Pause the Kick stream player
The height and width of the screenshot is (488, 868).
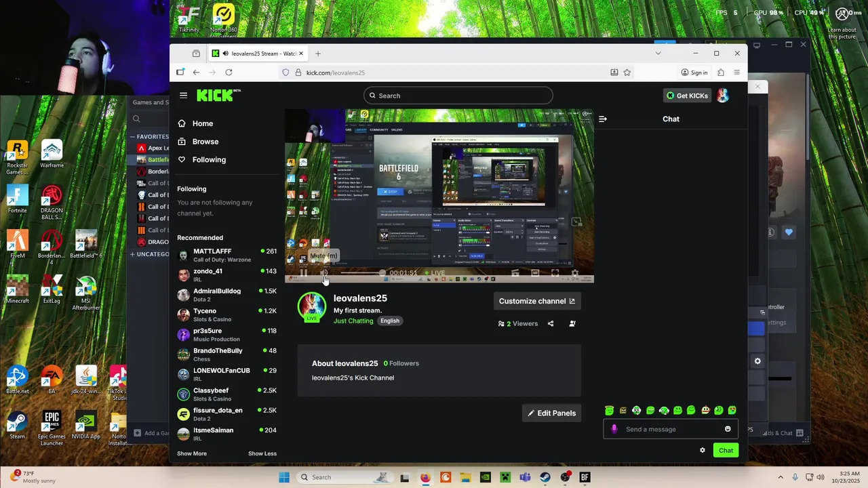click(x=304, y=273)
